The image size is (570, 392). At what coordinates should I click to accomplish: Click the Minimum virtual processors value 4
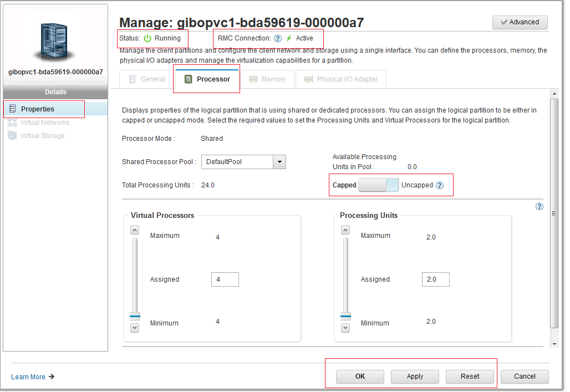coord(217,322)
